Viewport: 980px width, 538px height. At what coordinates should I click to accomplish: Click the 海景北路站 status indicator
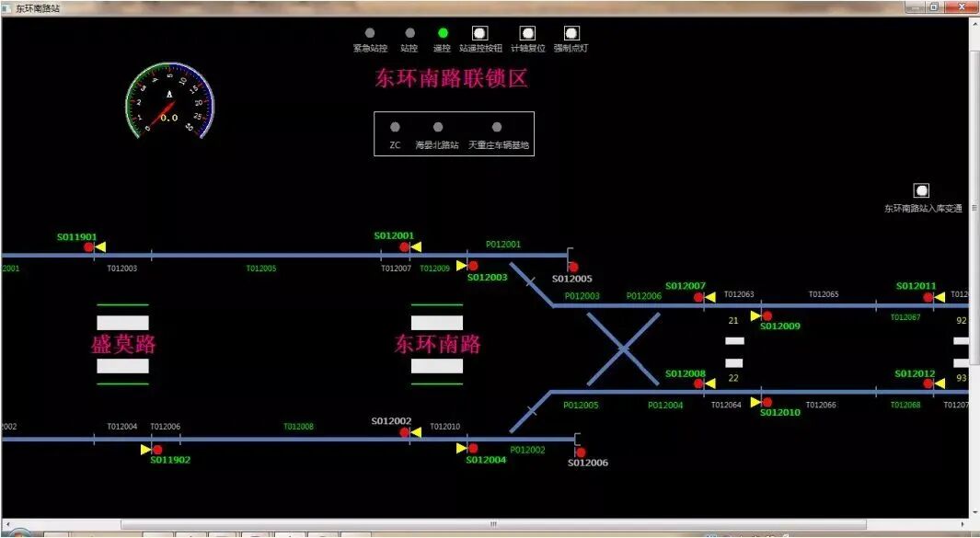pos(438,128)
